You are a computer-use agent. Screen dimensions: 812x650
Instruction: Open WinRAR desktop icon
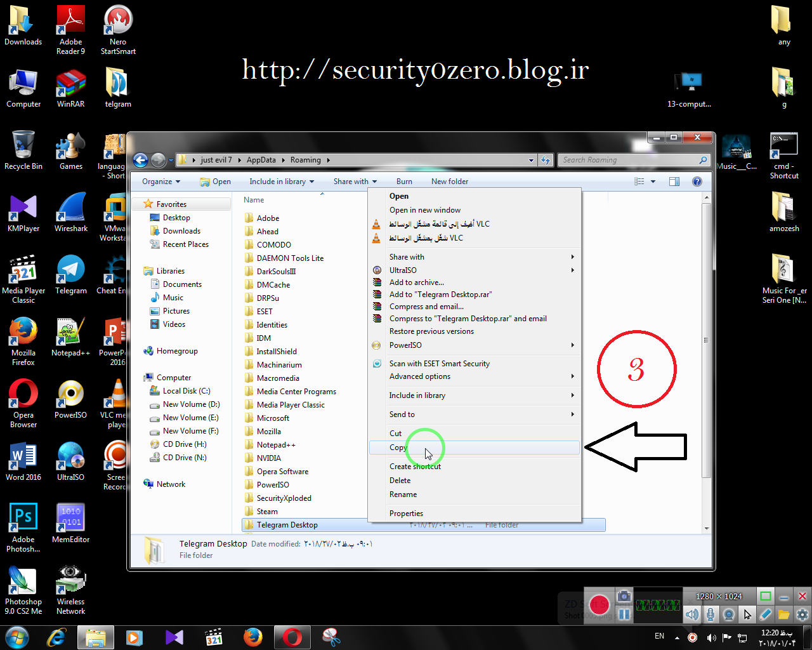click(71, 88)
